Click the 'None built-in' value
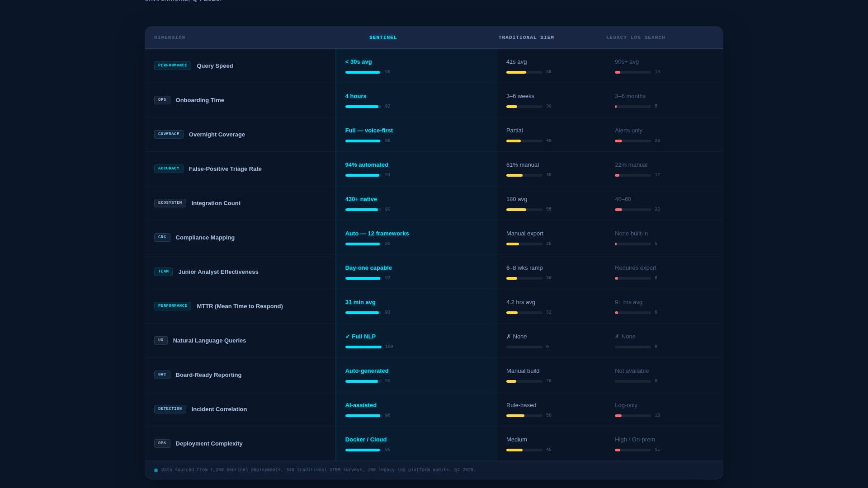868x488 pixels. point(631,234)
